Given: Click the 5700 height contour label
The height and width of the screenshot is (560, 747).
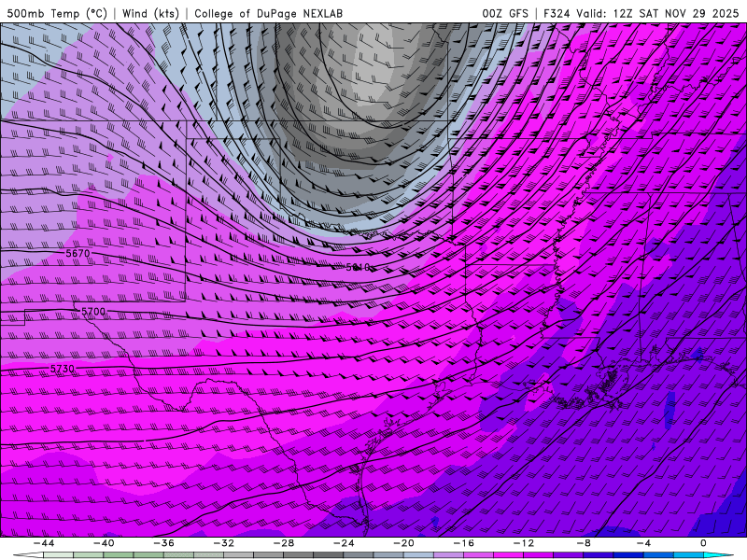Looking at the screenshot, I should 93,312.
